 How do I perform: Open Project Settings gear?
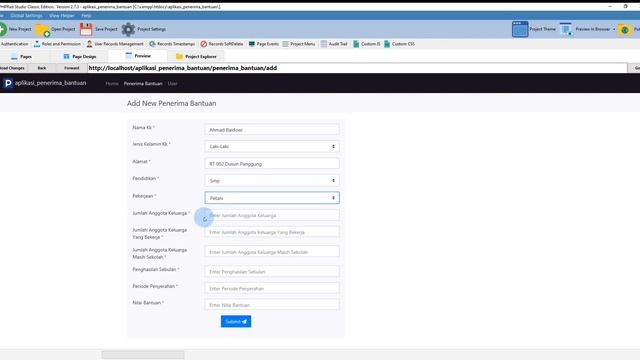pos(128,29)
